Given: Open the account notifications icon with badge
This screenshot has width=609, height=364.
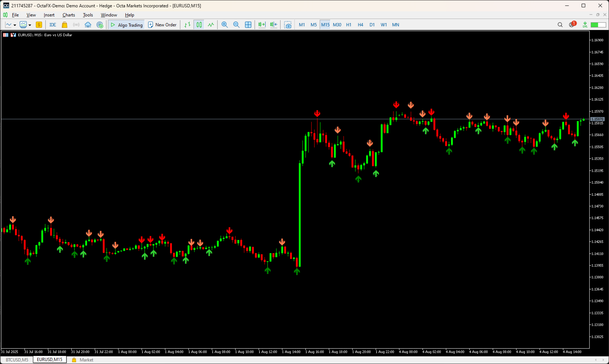Looking at the screenshot, I should (572, 24).
